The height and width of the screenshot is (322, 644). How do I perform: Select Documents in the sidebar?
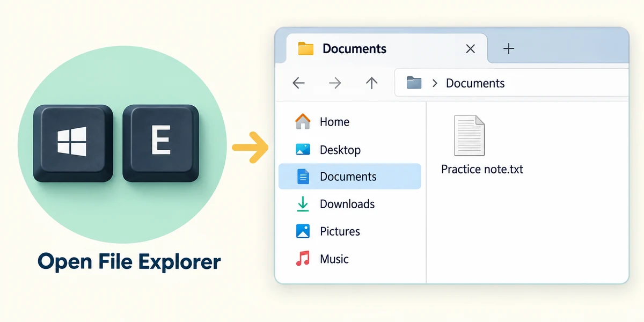349,177
